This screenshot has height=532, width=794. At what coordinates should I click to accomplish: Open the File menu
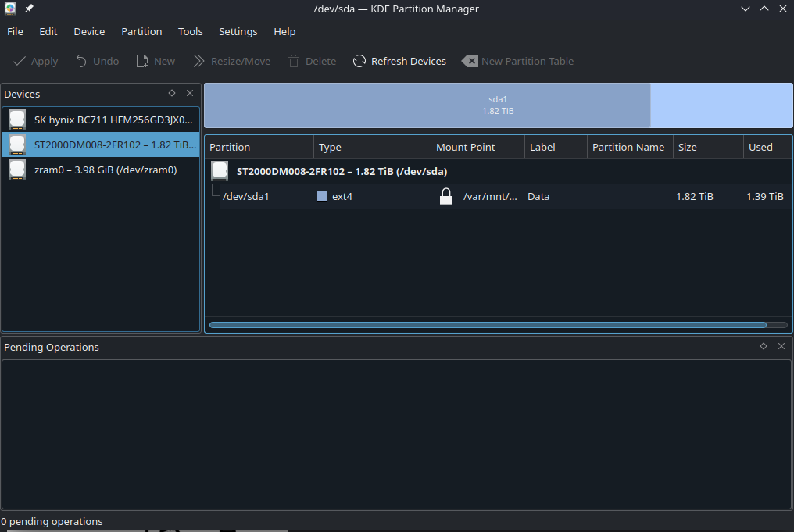15,31
